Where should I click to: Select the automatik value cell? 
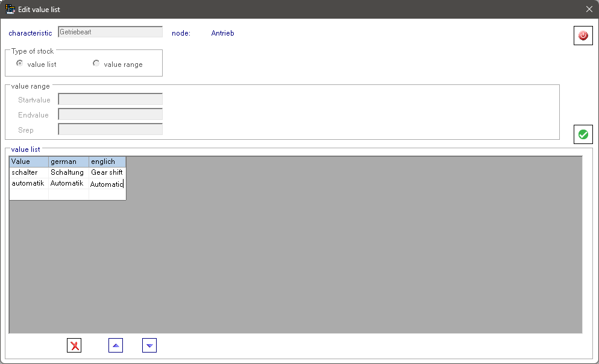29,183
